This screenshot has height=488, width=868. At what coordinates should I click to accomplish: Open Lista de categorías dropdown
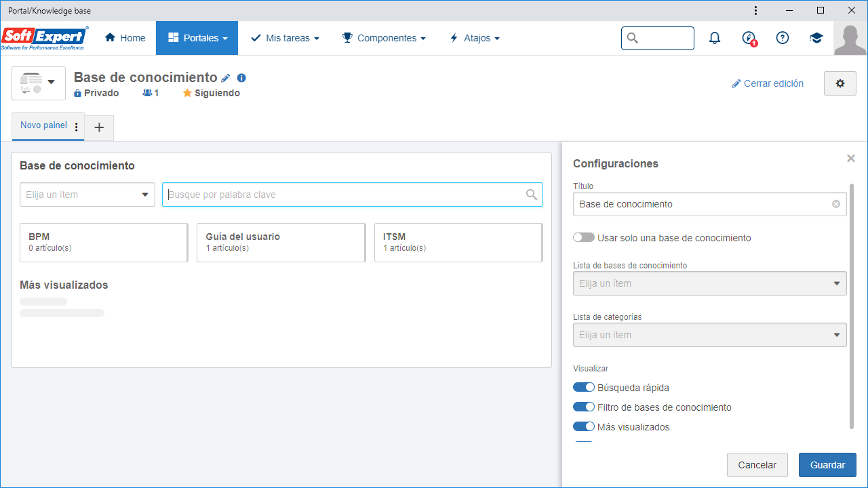(x=709, y=335)
